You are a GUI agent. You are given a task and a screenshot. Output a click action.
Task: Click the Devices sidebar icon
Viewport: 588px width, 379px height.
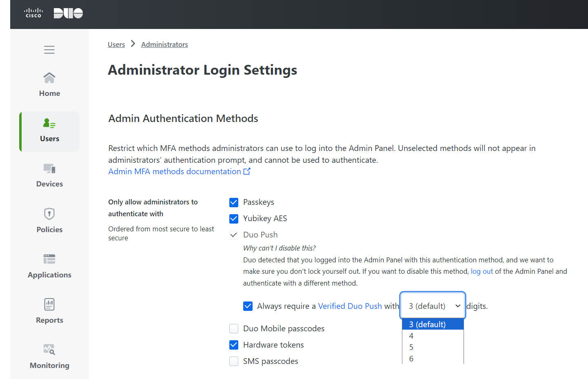click(x=49, y=168)
